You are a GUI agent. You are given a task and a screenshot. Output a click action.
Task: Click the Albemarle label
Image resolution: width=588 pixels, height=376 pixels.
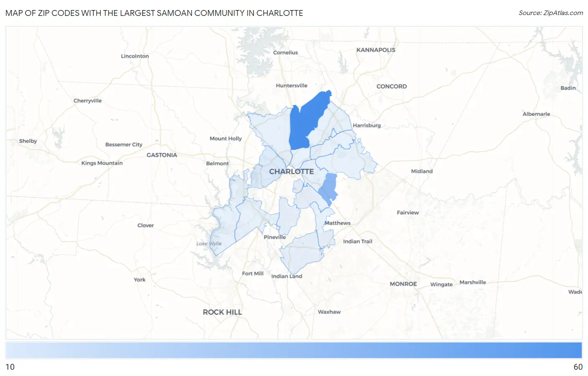click(536, 114)
